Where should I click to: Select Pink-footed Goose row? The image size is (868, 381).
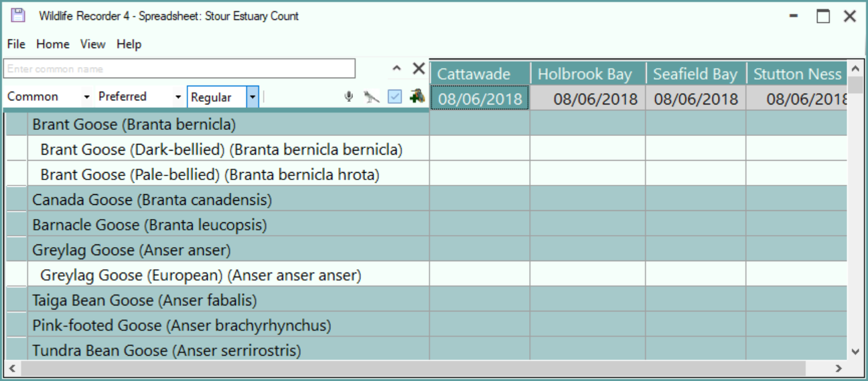(x=228, y=325)
